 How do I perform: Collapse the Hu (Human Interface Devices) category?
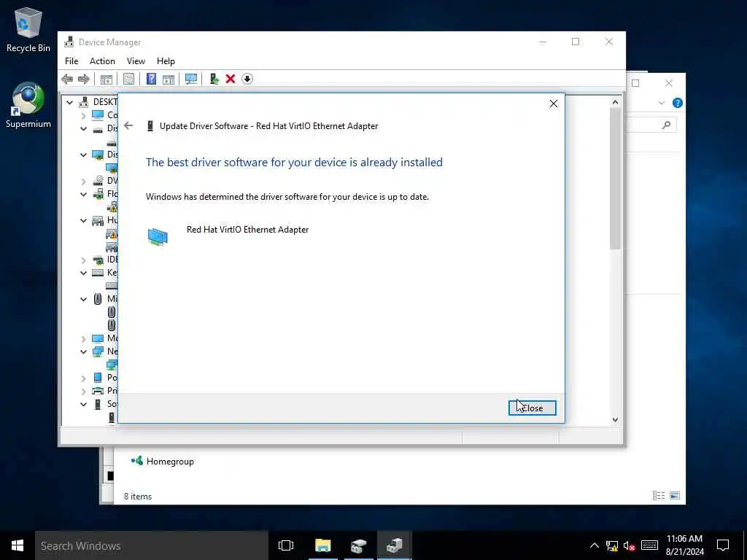(83, 220)
